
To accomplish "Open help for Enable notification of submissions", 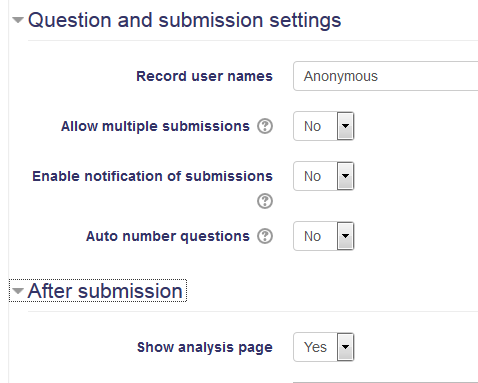I will (265, 201).
